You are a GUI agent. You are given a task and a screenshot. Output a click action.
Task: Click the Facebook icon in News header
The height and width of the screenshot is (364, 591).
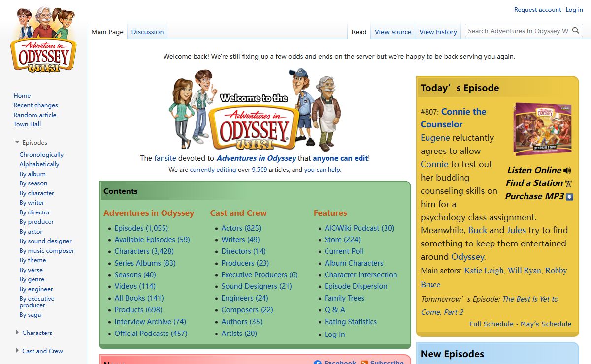click(318, 363)
